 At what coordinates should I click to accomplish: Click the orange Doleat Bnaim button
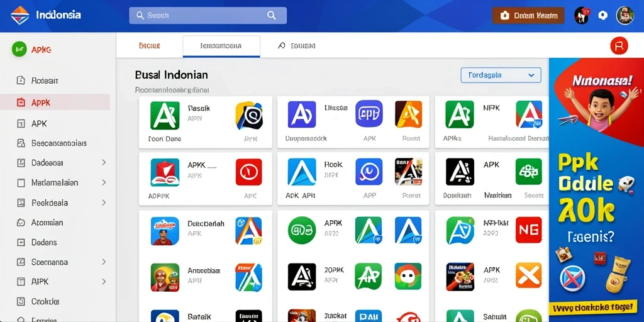coord(528,16)
